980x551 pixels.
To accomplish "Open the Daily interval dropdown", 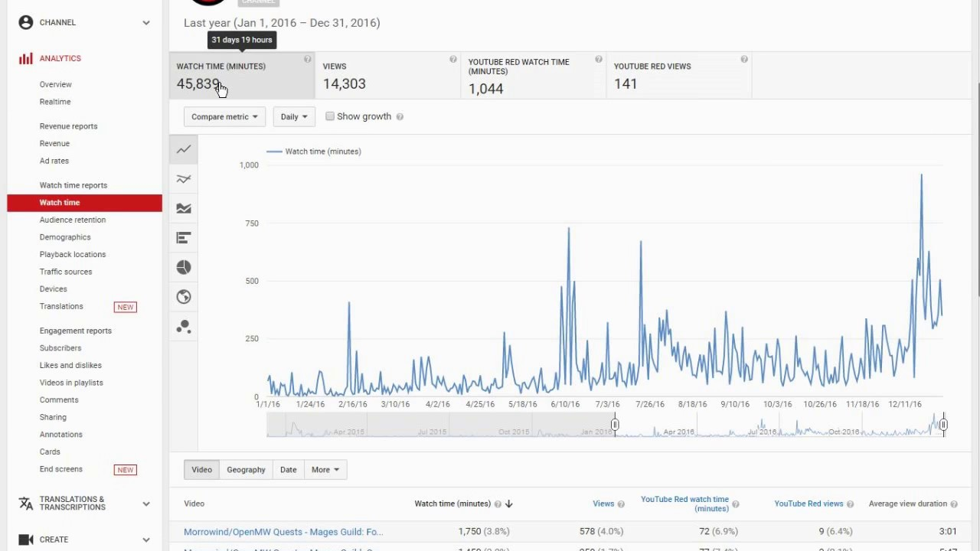I will 293,116.
